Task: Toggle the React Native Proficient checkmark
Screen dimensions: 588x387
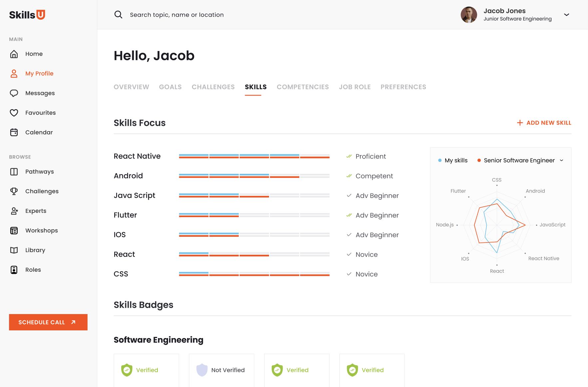Action: [x=349, y=156]
